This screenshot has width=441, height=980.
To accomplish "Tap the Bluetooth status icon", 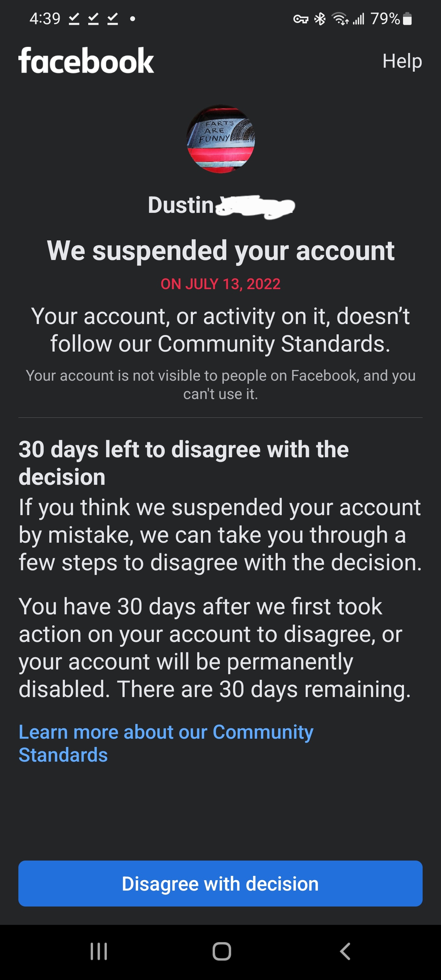I will click(x=320, y=19).
